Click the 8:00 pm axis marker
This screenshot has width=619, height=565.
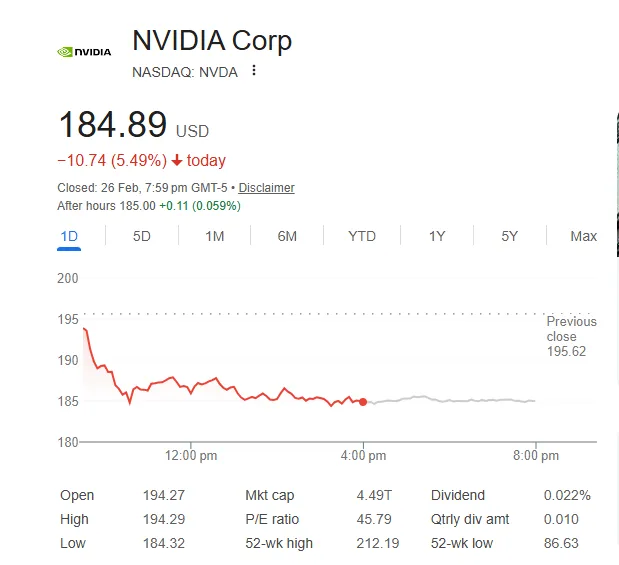coord(536,456)
